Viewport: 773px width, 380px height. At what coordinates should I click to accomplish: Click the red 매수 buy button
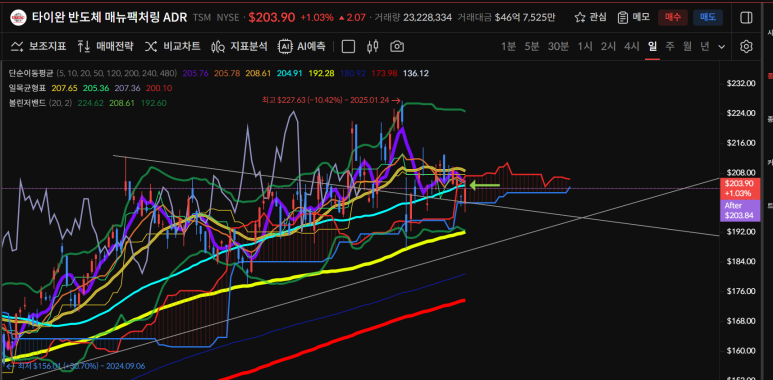pyautogui.click(x=672, y=18)
